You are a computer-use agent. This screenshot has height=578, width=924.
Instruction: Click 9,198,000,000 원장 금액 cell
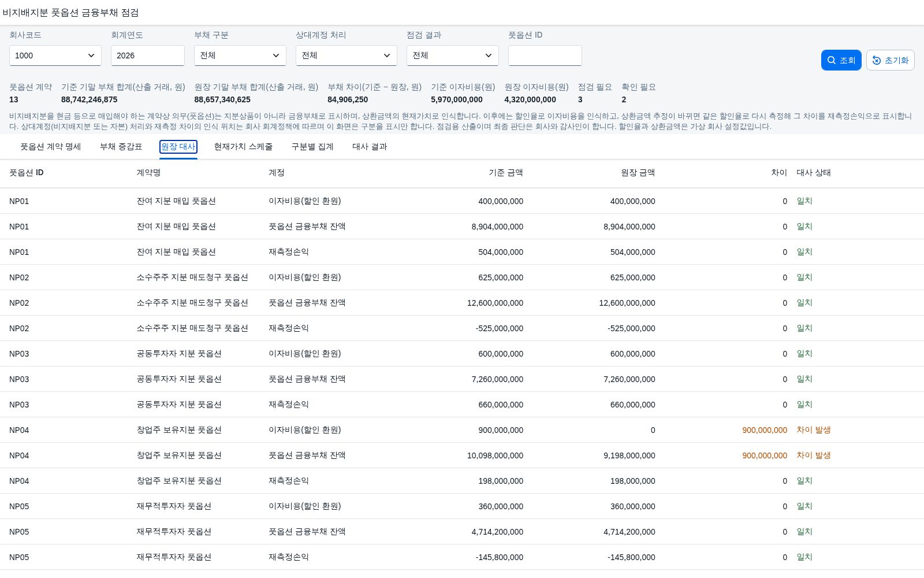tap(629, 455)
